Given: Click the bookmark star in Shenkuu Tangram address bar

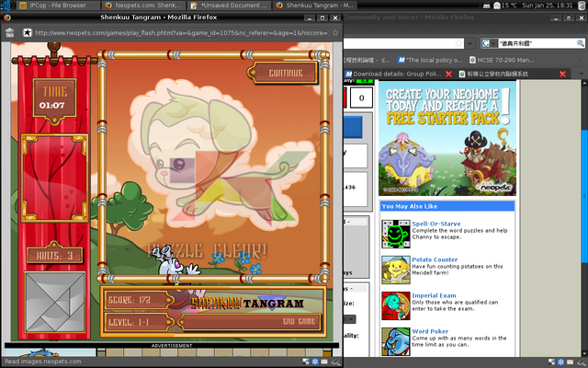Looking at the screenshot, I should 335,33.
